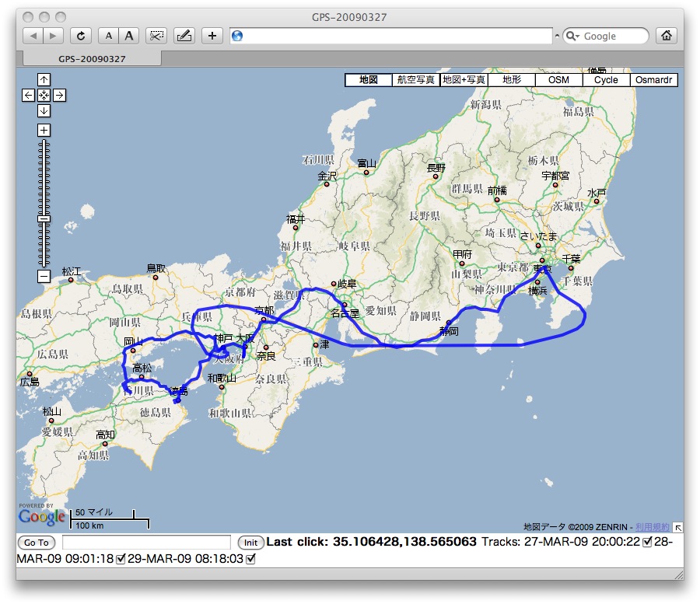Click the 高松 city marker on the map

click(142, 377)
